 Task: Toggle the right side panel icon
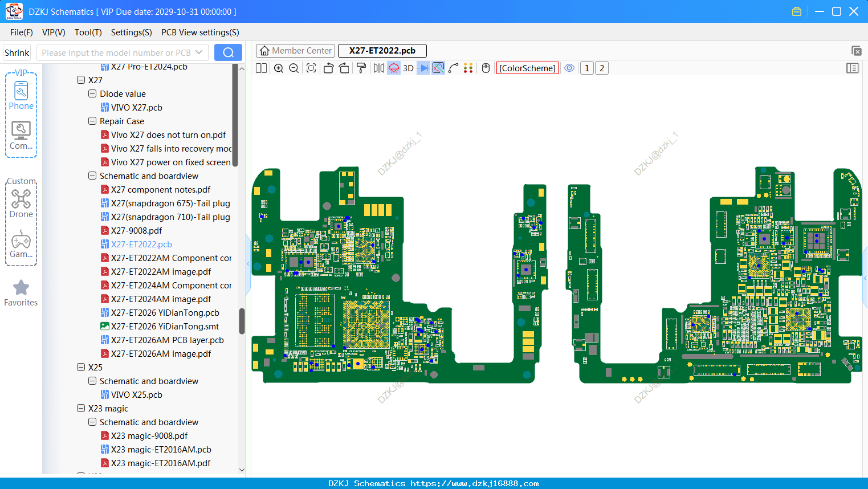pos(853,68)
